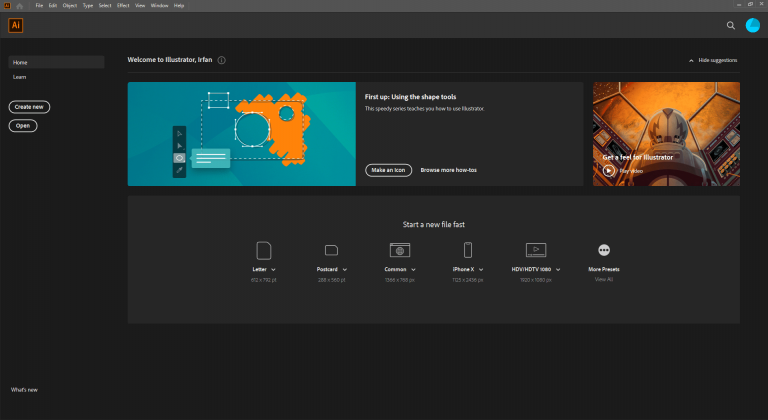
Task: Click the 612 x 792 pt size text
Action: 264,280
